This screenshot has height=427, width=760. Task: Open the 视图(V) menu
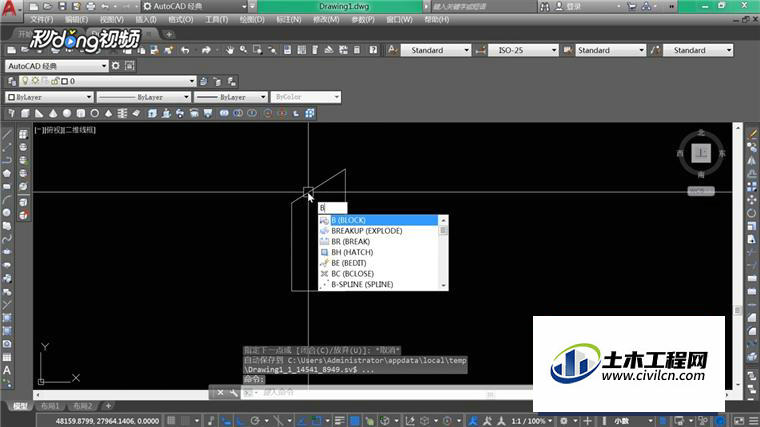pos(111,19)
